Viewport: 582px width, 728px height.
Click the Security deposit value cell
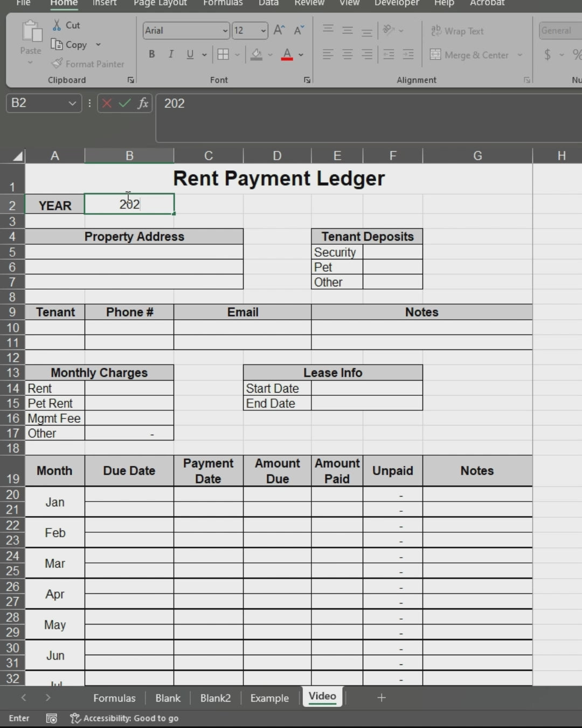pos(392,252)
